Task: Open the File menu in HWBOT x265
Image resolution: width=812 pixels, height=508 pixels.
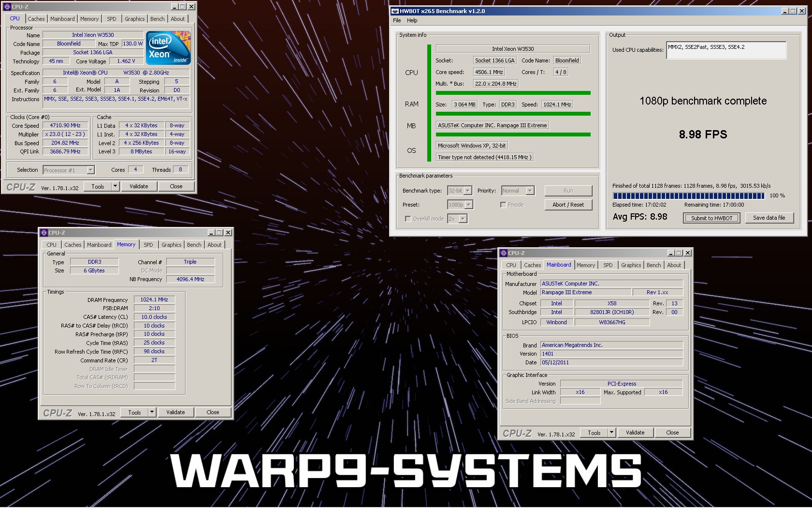Action: 397,20
